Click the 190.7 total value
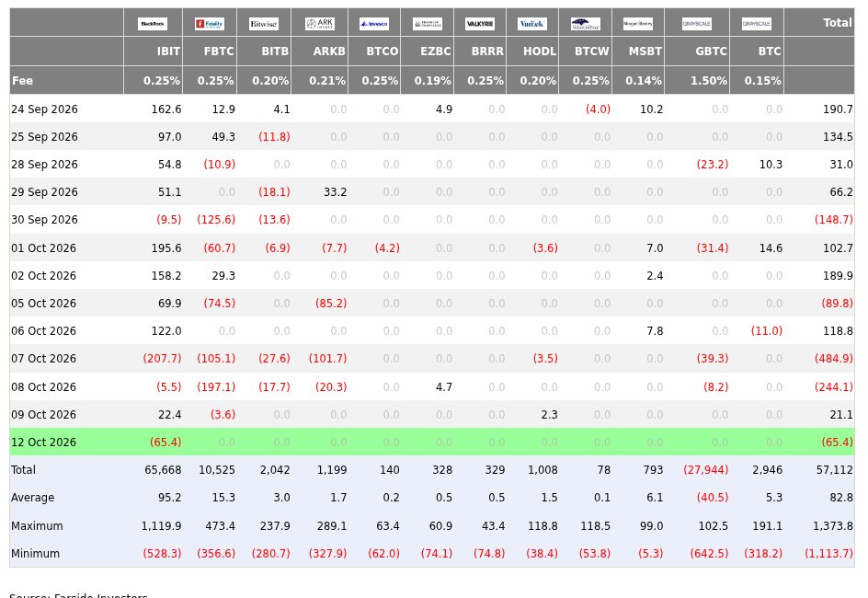868x598 pixels. coord(838,109)
